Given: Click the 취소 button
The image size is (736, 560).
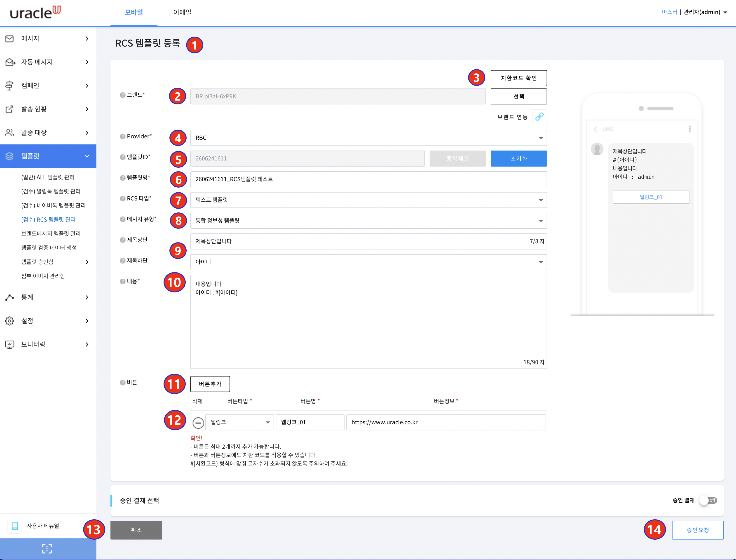Looking at the screenshot, I should 136,530.
